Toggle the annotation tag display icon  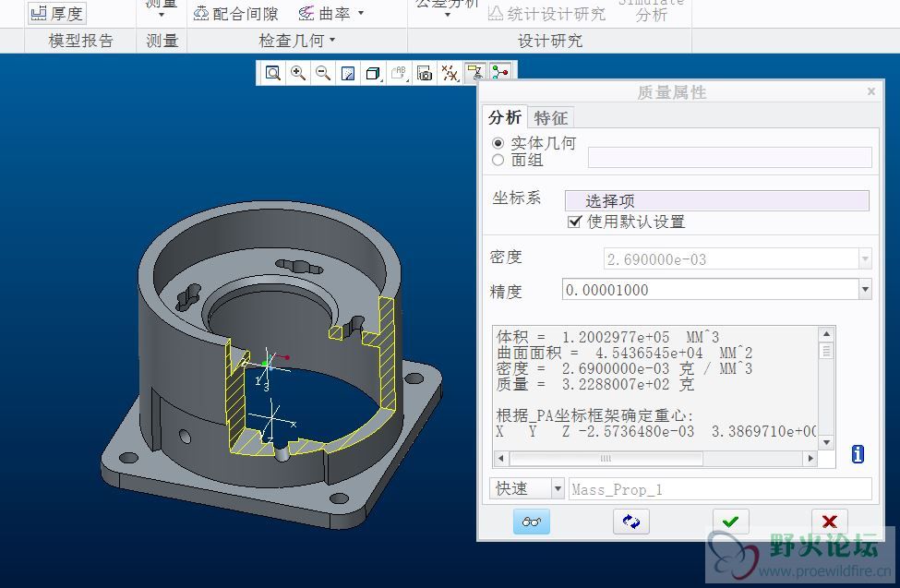click(474, 72)
